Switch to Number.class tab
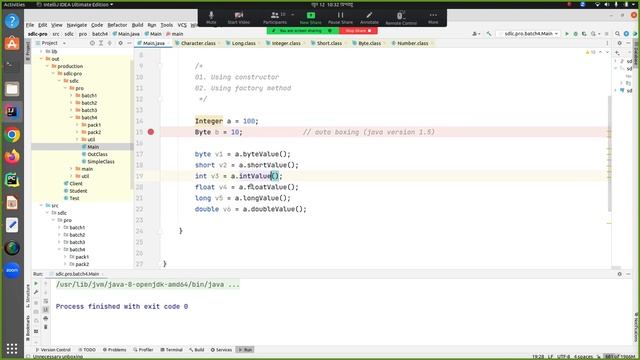Image resolution: width=640 pixels, height=360 pixels. point(412,43)
